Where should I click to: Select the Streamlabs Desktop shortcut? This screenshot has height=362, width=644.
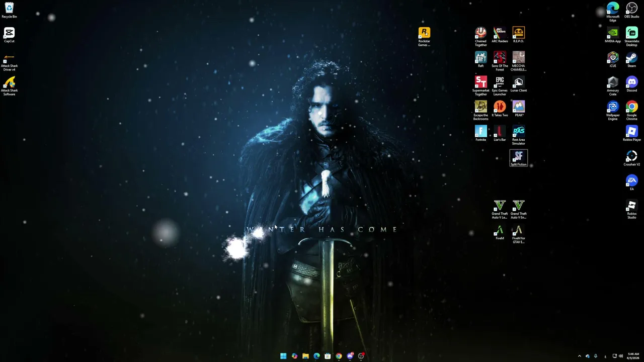coord(632,37)
